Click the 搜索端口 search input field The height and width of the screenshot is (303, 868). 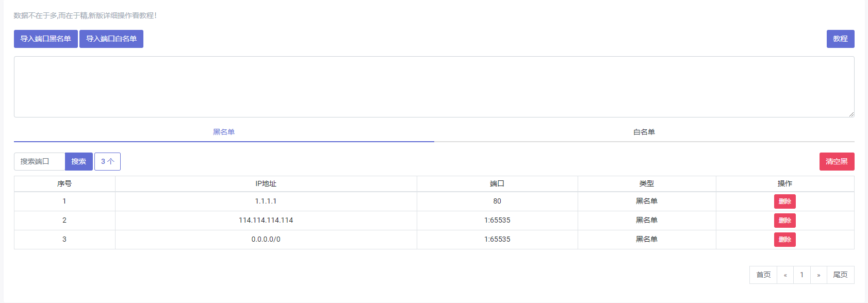pyautogui.click(x=40, y=161)
